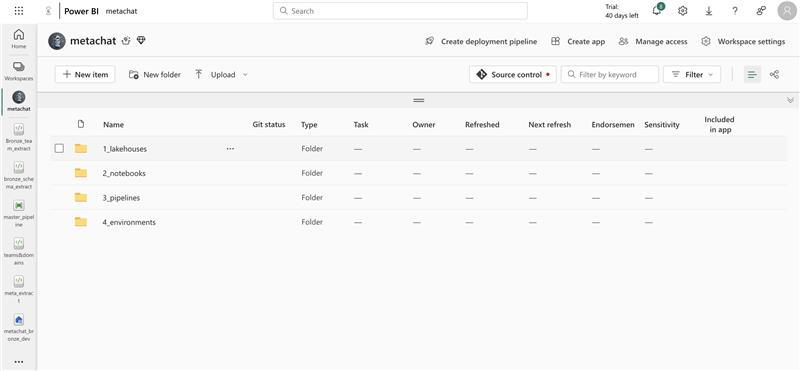The image size is (800, 371).
Task: Open the 3_pipelines folder
Action: (x=121, y=197)
